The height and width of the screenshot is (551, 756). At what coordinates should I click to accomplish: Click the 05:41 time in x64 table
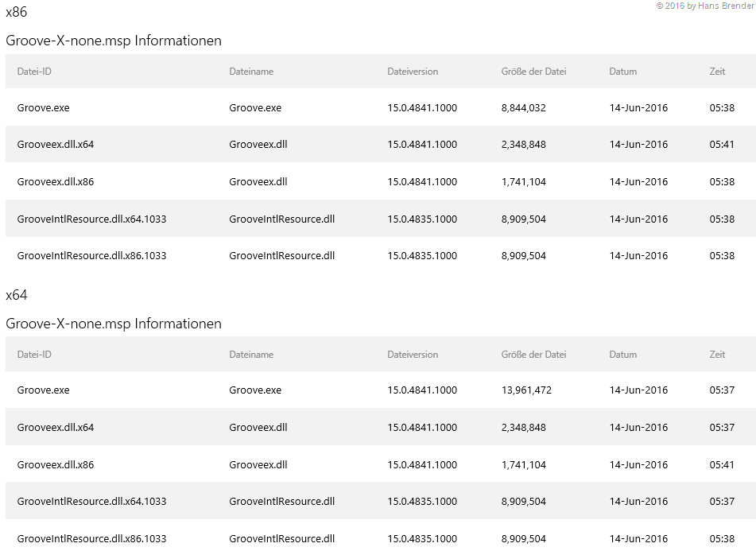point(722,465)
